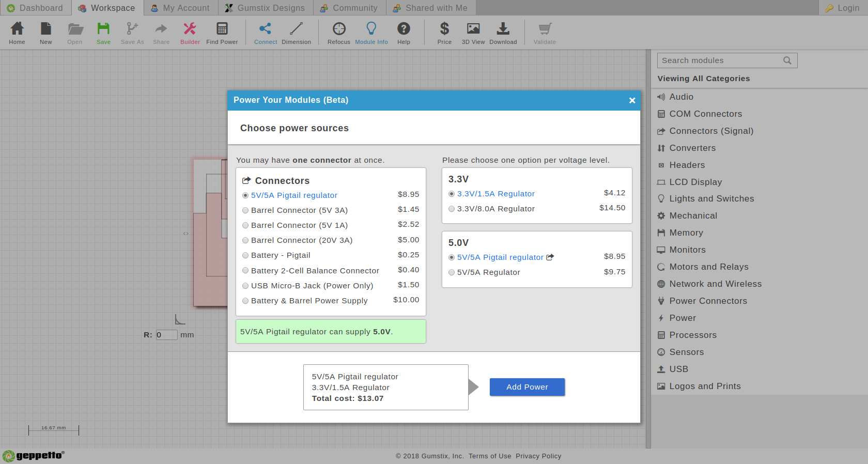This screenshot has width=868, height=464.
Task: Click the Home toolbar icon
Action: (x=17, y=28)
